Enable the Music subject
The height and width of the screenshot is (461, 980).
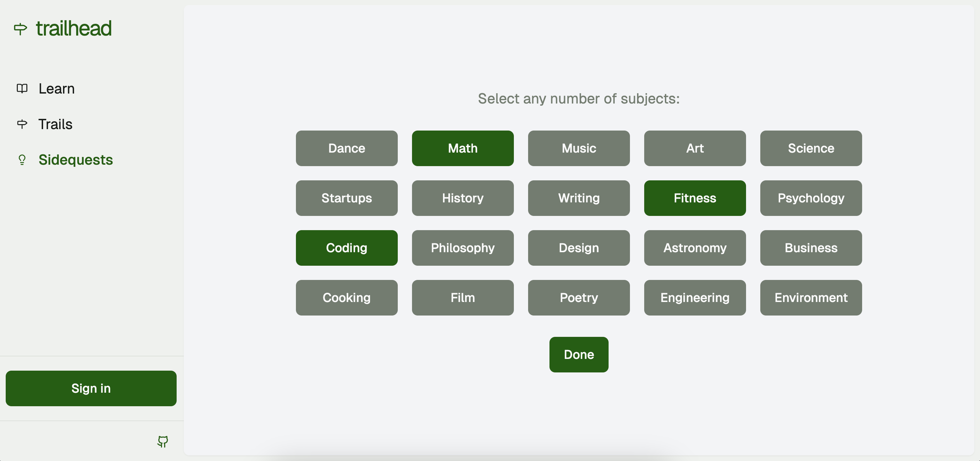pos(579,148)
